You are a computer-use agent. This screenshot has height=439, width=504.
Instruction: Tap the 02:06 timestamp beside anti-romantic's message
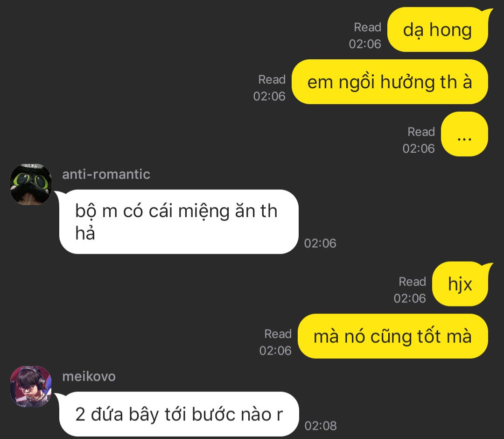(320, 243)
